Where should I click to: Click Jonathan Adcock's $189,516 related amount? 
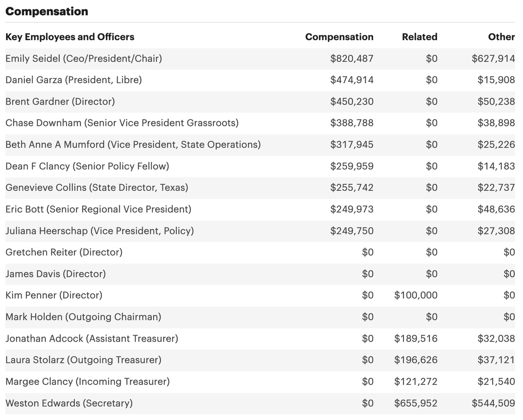click(416, 339)
